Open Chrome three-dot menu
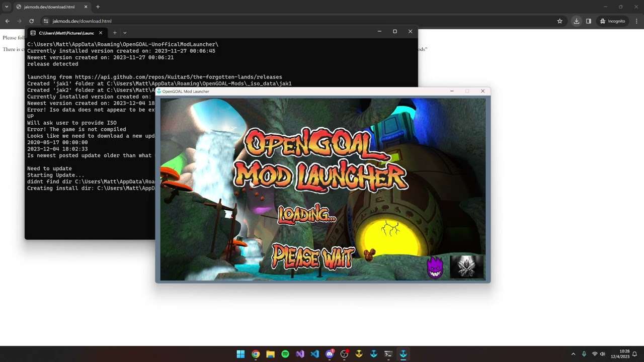644x362 pixels. pyautogui.click(x=636, y=21)
